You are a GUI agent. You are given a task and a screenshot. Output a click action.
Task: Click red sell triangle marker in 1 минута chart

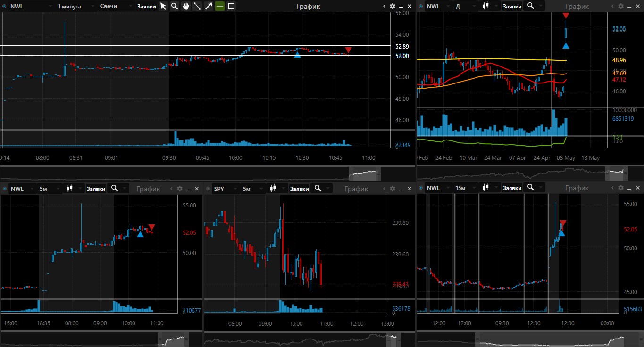click(348, 50)
